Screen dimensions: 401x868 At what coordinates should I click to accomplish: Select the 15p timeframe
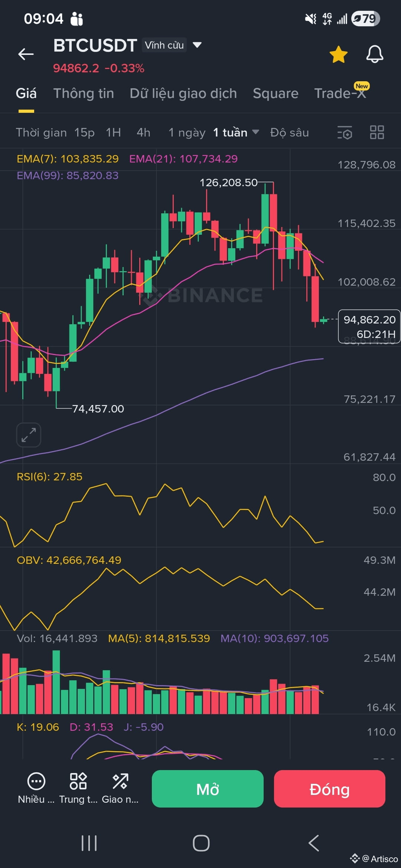tap(84, 132)
